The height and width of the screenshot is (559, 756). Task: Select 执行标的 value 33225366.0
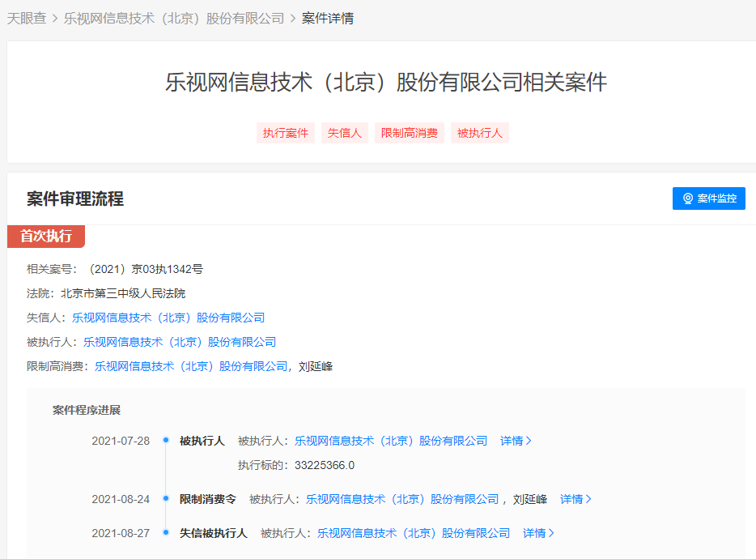point(325,465)
